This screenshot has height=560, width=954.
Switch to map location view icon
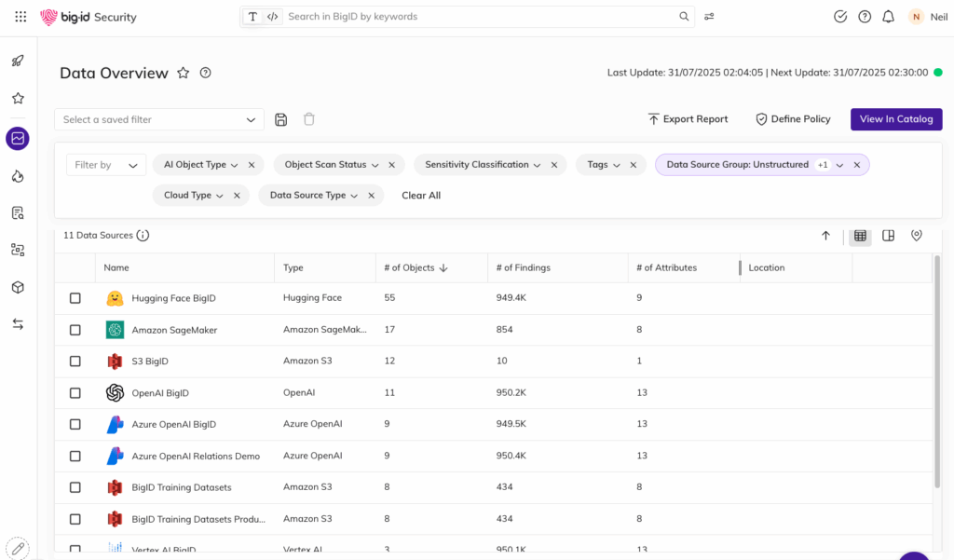click(917, 236)
